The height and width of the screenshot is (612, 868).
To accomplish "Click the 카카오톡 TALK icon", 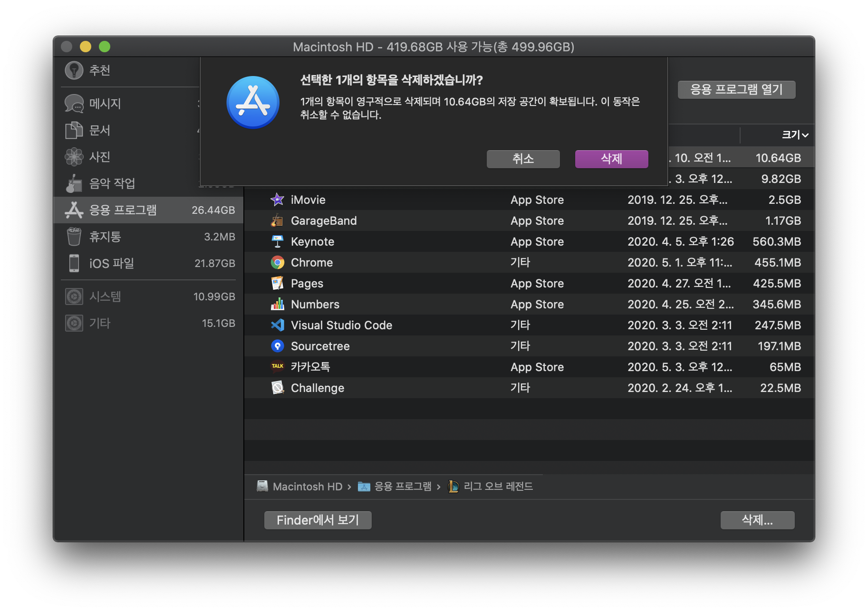I will [x=277, y=366].
